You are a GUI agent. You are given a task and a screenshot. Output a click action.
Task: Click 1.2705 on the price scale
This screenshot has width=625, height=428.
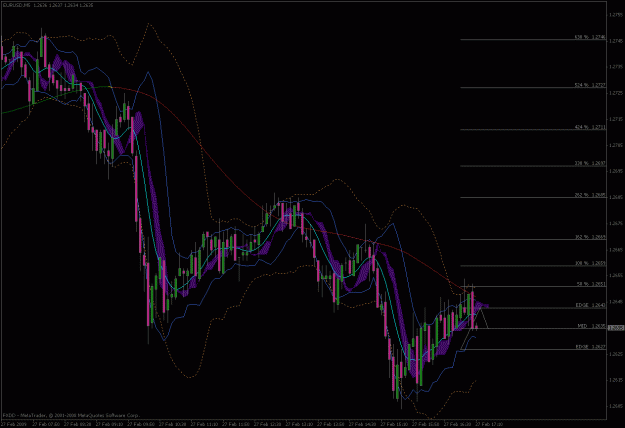pyautogui.click(x=616, y=145)
